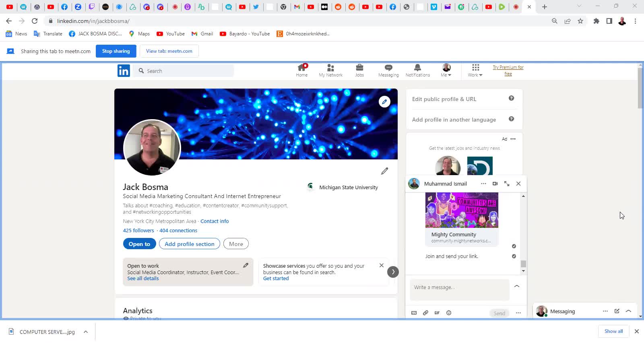Viewport: 644px width, 343px height.
Task: Click the LinkedIn logo
Action: click(124, 71)
